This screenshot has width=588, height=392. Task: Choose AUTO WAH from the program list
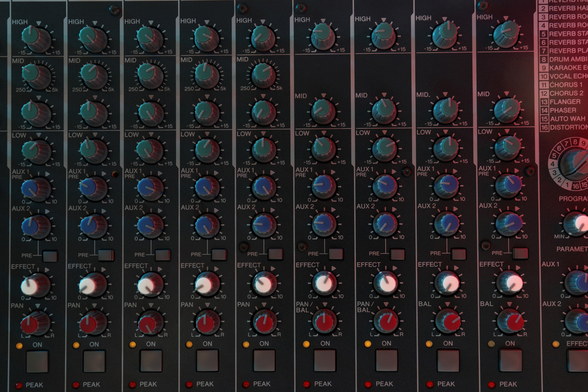pos(567,119)
